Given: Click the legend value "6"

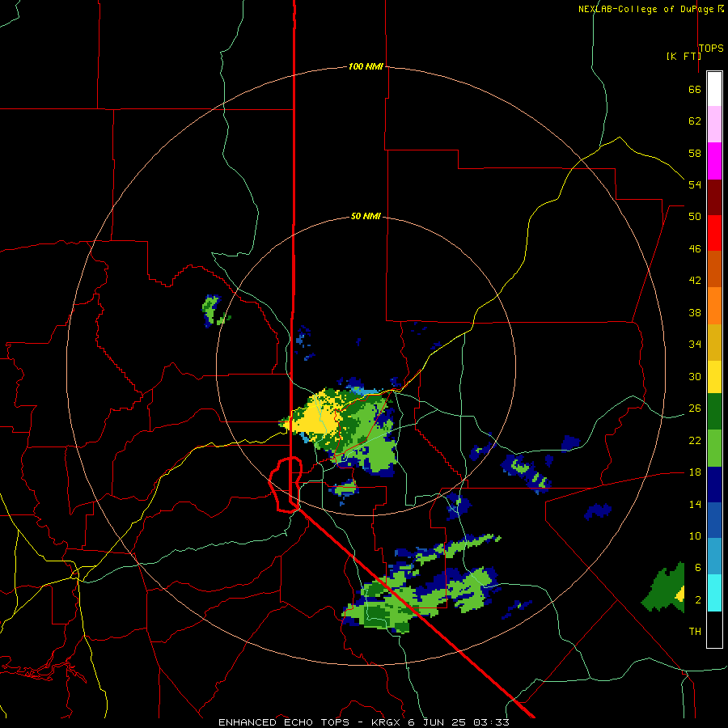Looking at the screenshot, I should [697, 567].
